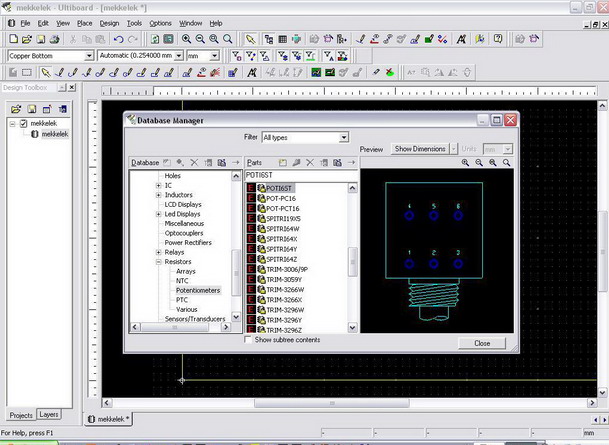Click the canvas horizontal scrollbar thumb
This screenshot has height=445, width=609.
pos(332,403)
